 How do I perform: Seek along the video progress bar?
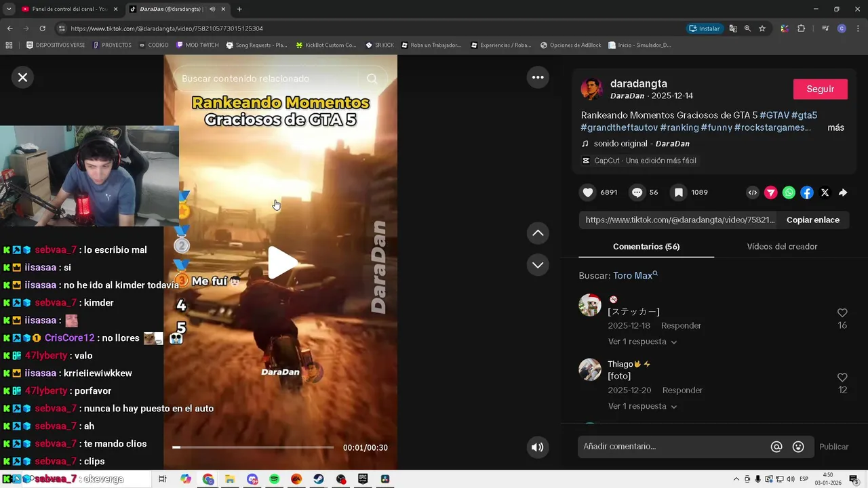[x=253, y=447]
